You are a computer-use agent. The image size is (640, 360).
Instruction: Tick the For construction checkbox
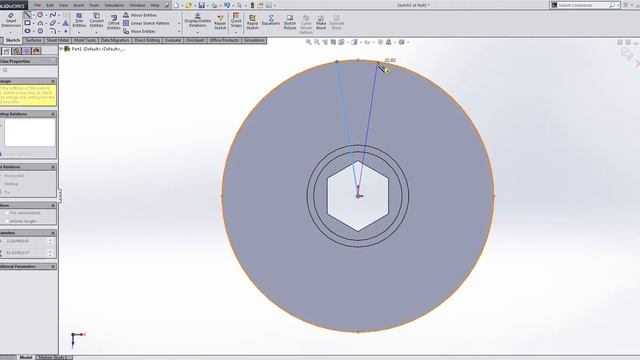click(x=7, y=213)
